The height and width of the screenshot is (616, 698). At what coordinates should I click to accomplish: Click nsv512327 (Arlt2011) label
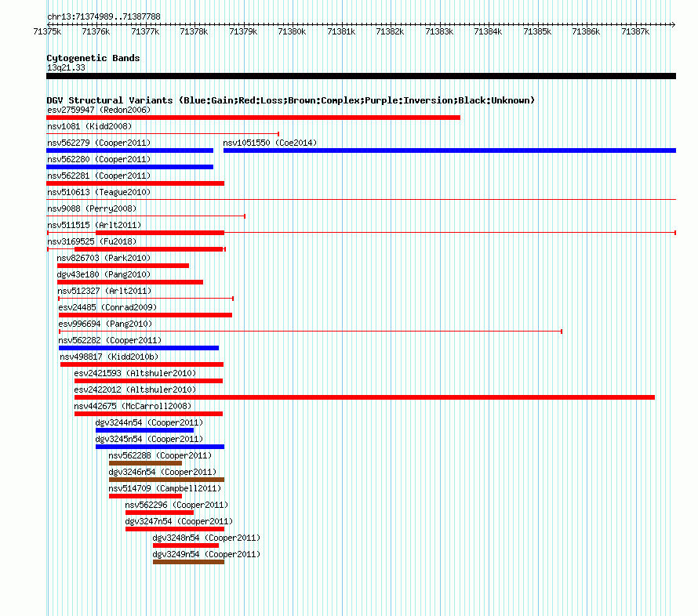[x=104, y=291]
